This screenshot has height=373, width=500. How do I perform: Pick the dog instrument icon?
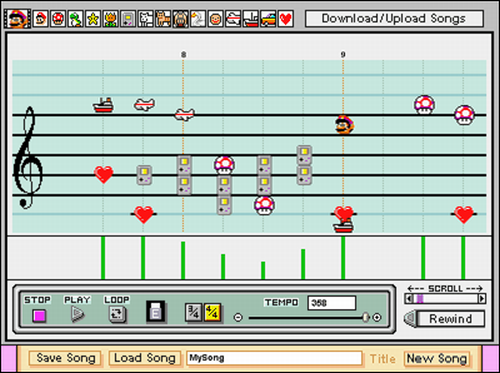146,18
